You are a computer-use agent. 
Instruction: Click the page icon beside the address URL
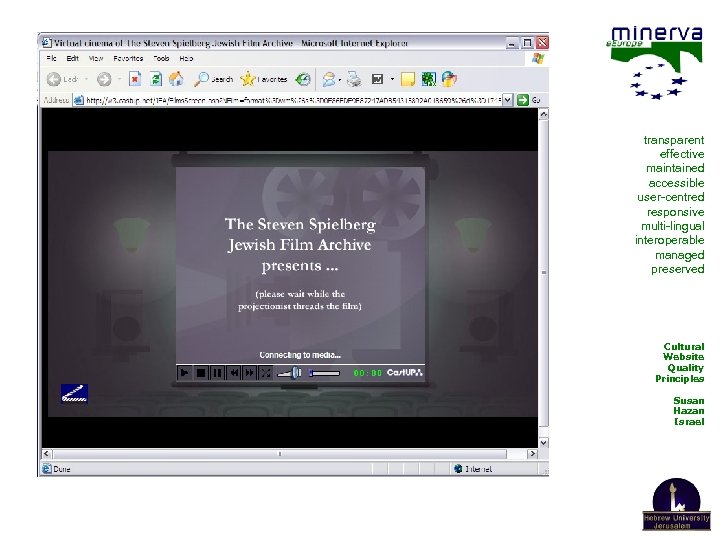click(x=79, y=100)
